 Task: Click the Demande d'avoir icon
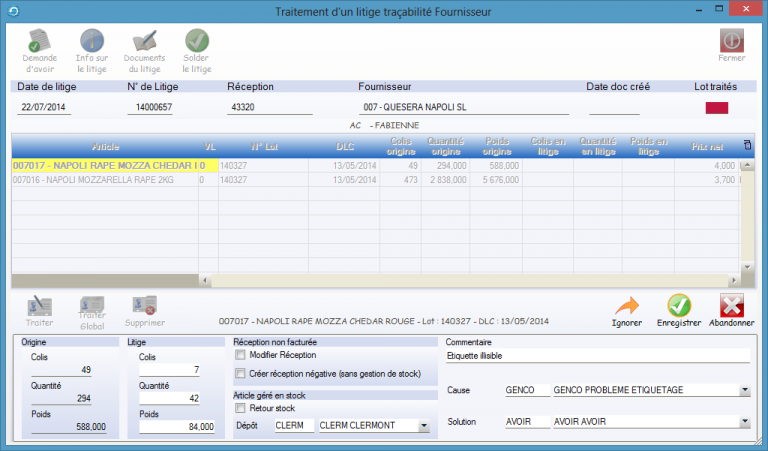click(x=40, y=42)
